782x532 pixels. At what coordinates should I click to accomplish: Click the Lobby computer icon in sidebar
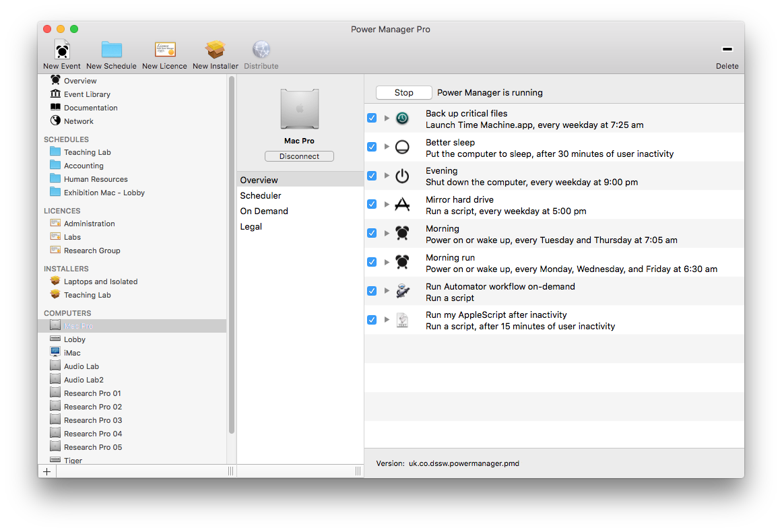tap(55, 339)
